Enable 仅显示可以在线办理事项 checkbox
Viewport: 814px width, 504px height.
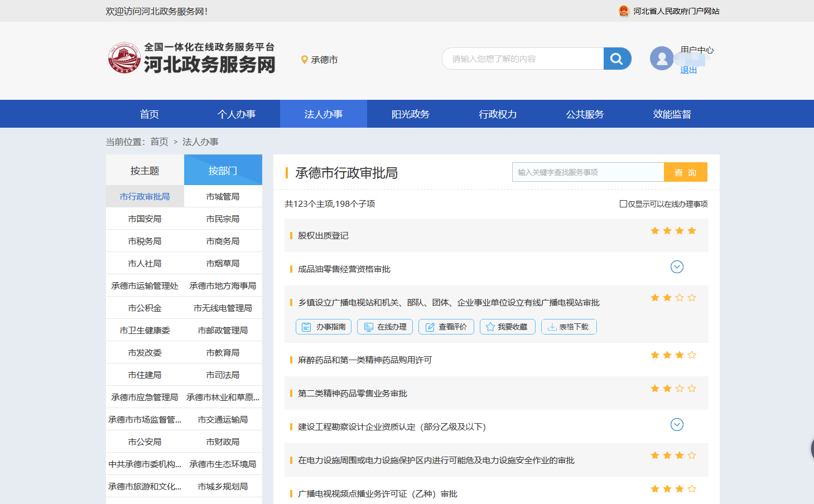click(x=623, y=204)
